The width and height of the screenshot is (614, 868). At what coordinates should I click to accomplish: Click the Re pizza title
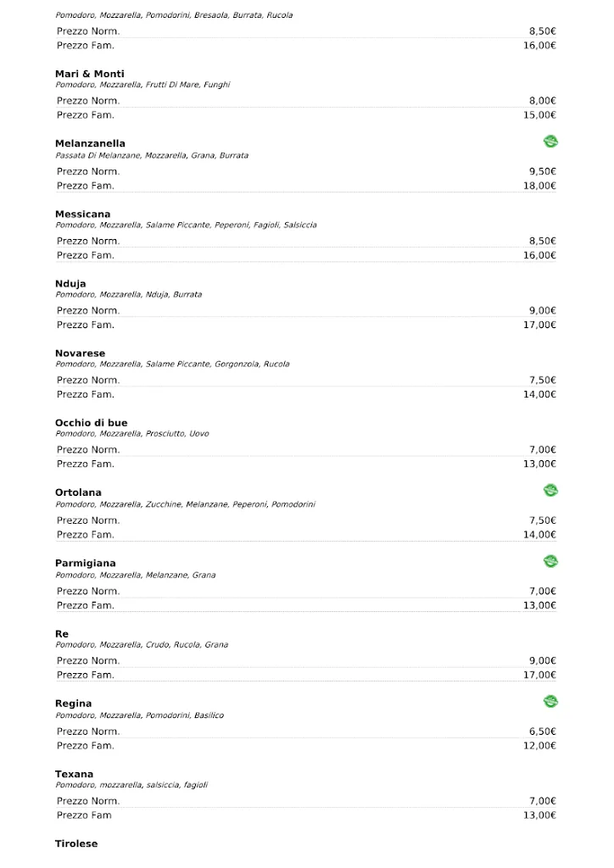pyautogui.click(x=62, y=634)
